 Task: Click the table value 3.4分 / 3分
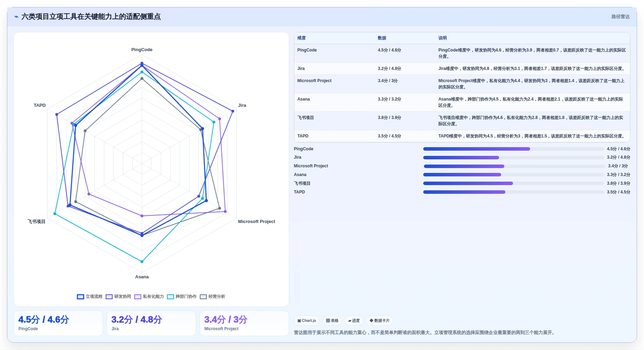click(388, 81)
